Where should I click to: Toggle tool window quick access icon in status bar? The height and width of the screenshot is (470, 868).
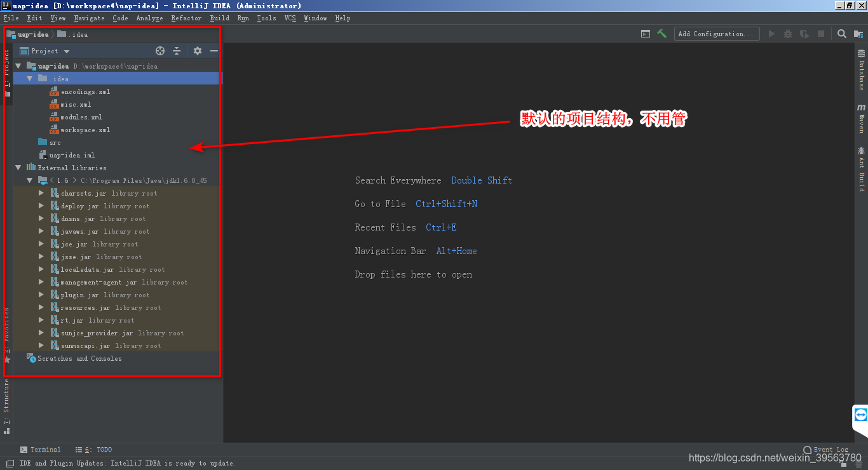[x=10, y=463]
